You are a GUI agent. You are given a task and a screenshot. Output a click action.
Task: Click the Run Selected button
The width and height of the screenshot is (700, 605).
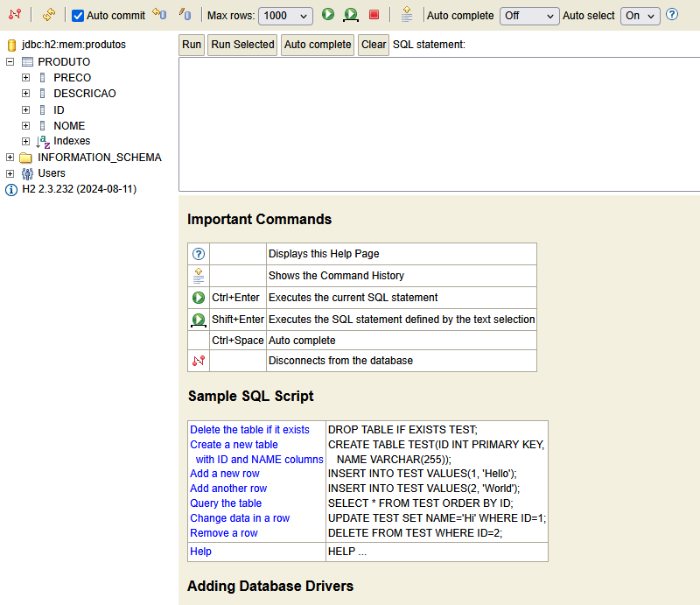click(242, 45)
